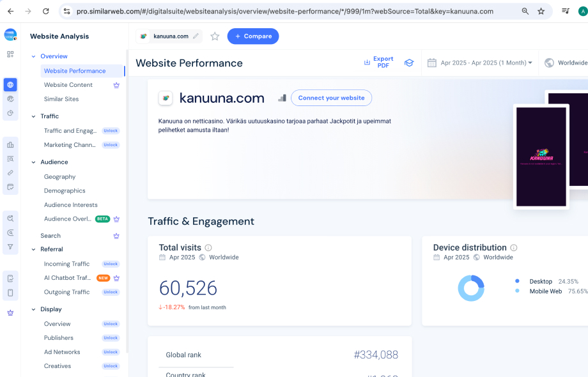Screen dimensions: 588x377
Task: Collapse the Overview section chevron
Action: (33, 56)
